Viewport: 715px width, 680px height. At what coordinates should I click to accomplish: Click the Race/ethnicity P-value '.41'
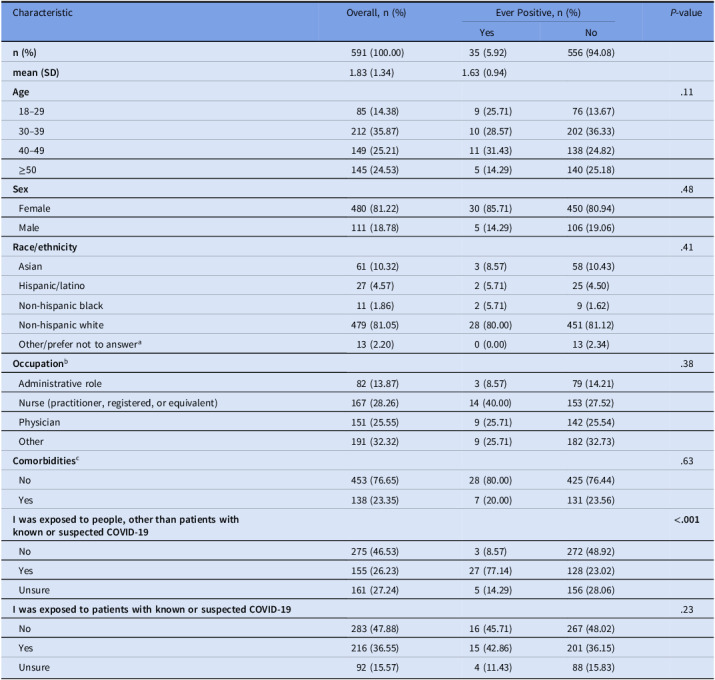coord(687,247)
